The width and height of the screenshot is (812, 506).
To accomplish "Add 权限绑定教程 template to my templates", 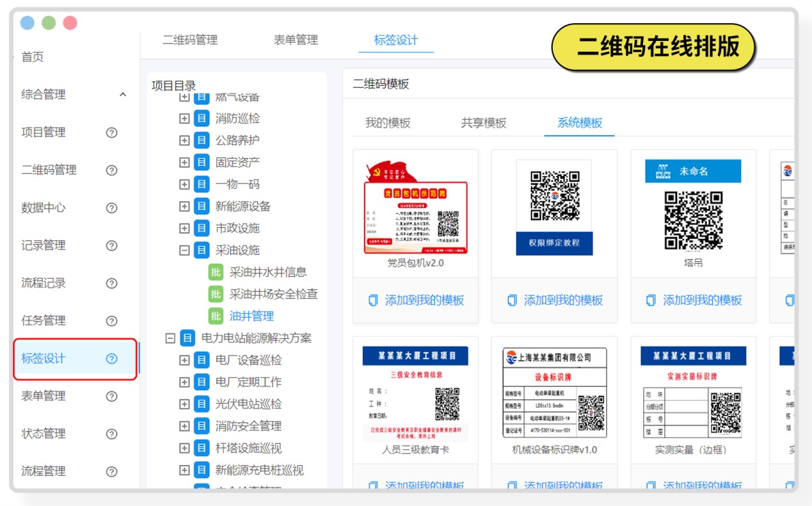I will tap(555, 300).
